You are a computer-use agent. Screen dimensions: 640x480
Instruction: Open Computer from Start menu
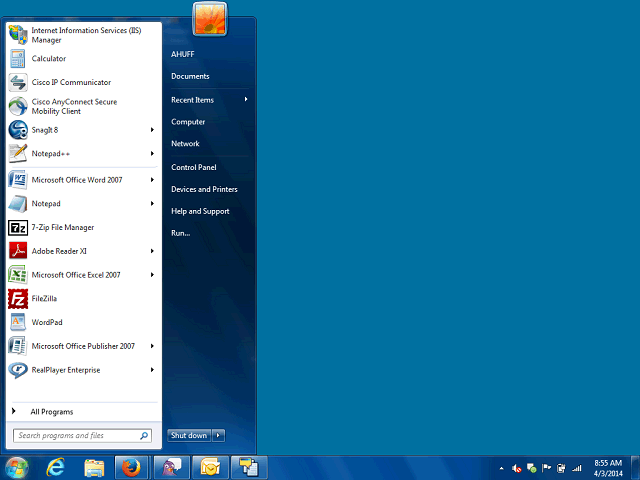[188, 122]
